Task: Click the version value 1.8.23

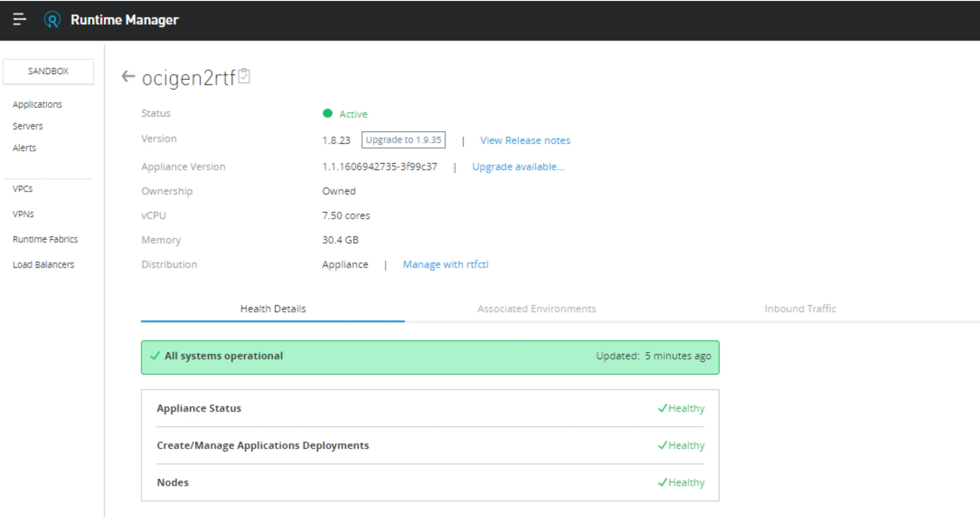Action: click(336, 140)
